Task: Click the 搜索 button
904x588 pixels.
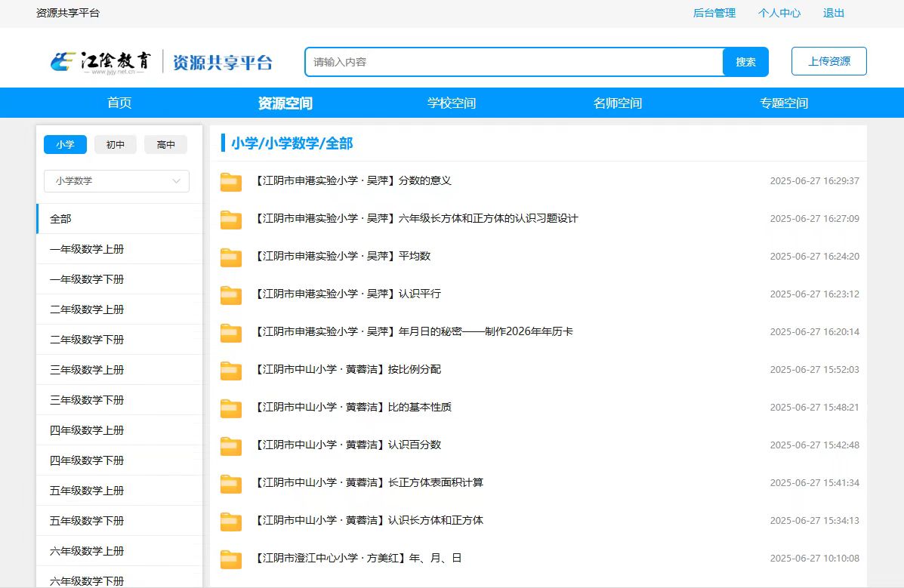Action: pyautogui.click(x=745, y=62)
